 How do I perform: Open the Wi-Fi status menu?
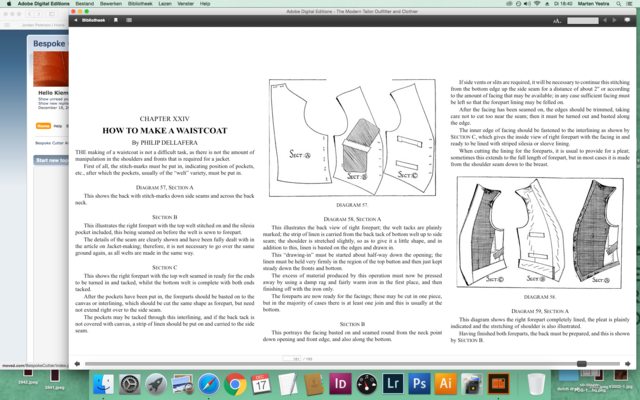point(537,4)
